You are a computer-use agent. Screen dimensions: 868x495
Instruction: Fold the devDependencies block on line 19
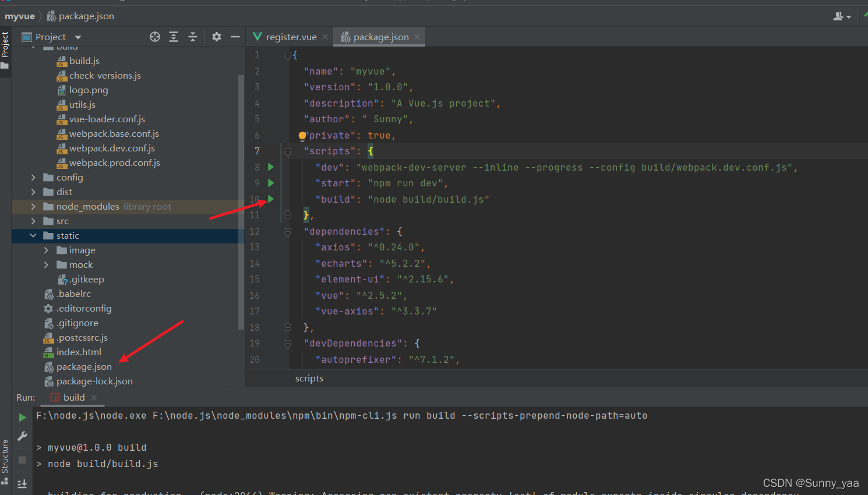288,344
